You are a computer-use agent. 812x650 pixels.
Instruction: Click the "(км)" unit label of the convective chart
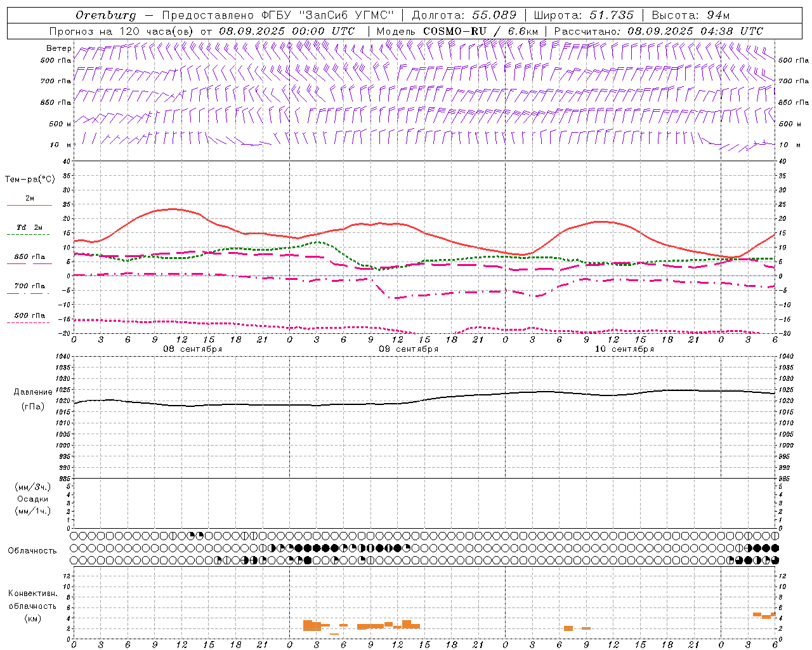point(32,618)
